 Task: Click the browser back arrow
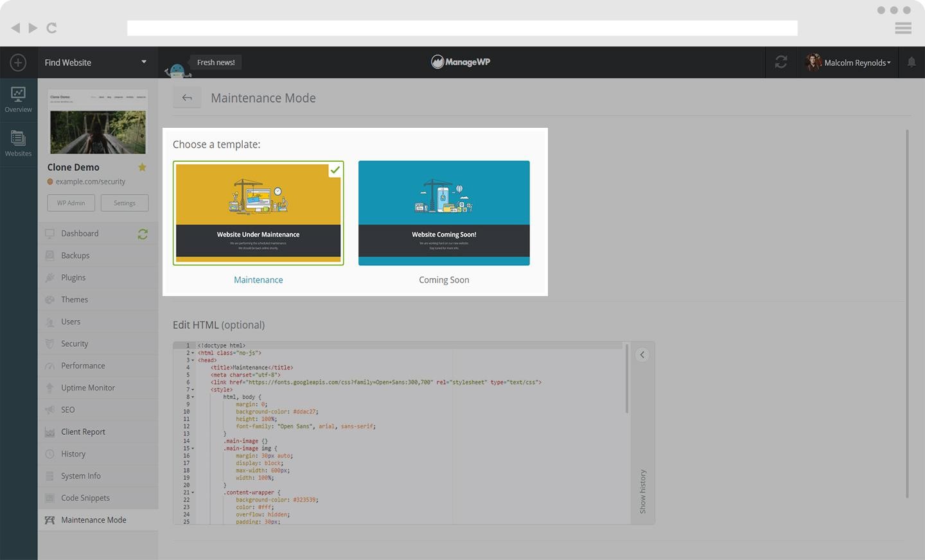point(15,28)
